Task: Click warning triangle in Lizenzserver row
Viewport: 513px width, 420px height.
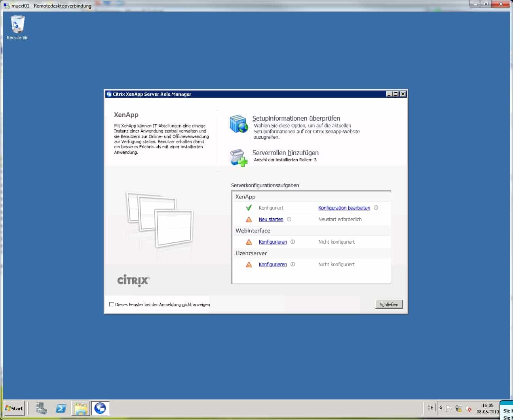Action: click(249, 265)
